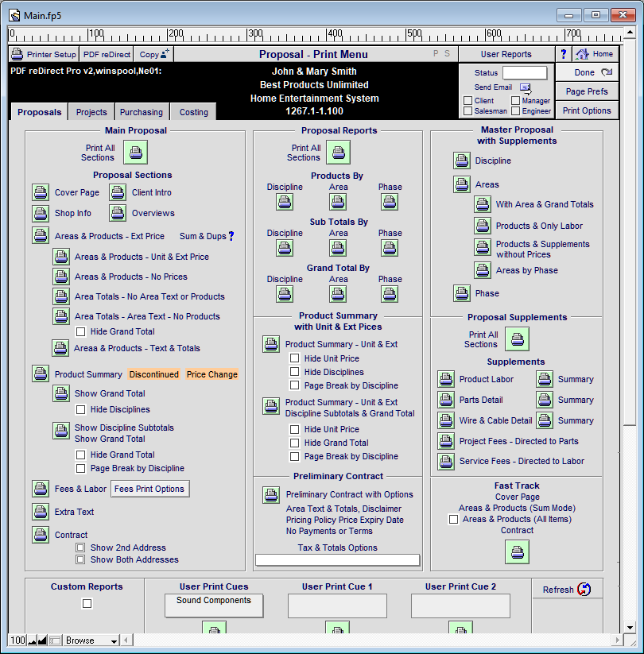The image size is (644, 654).
Task: Enable Show Both Addresses checkbox
Action: [x=80, y=559]
